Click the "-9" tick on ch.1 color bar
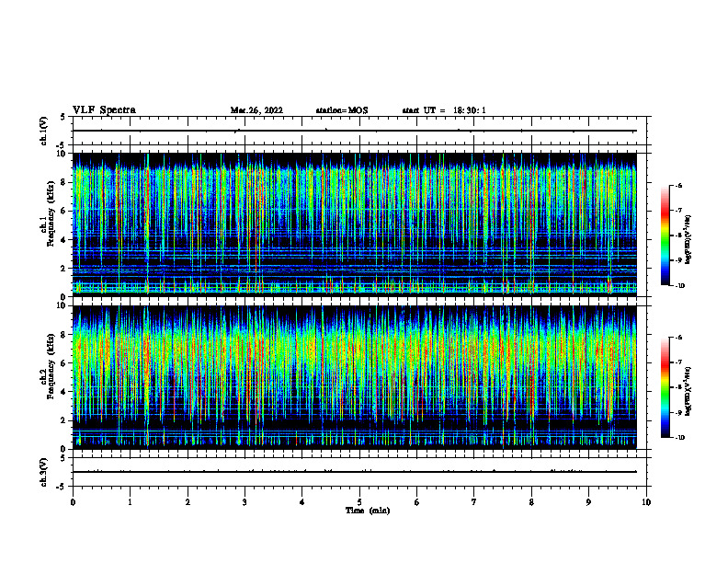Image resolution: width=728 pixels, height=563 pixels. 678,260
